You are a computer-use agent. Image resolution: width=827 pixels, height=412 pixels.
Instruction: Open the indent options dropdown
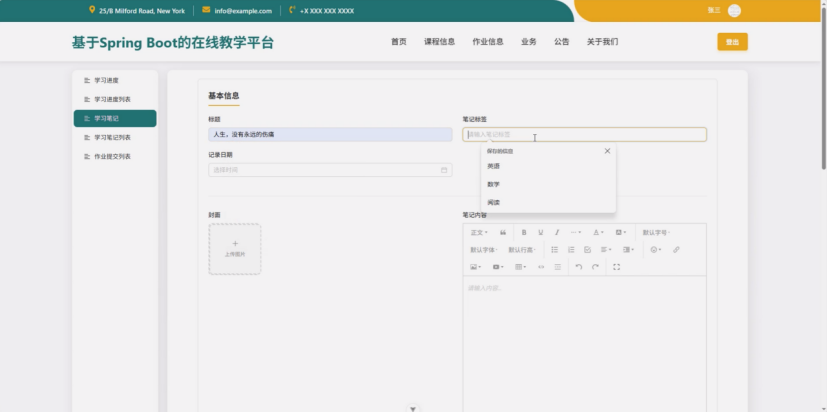tap(628, 250)
